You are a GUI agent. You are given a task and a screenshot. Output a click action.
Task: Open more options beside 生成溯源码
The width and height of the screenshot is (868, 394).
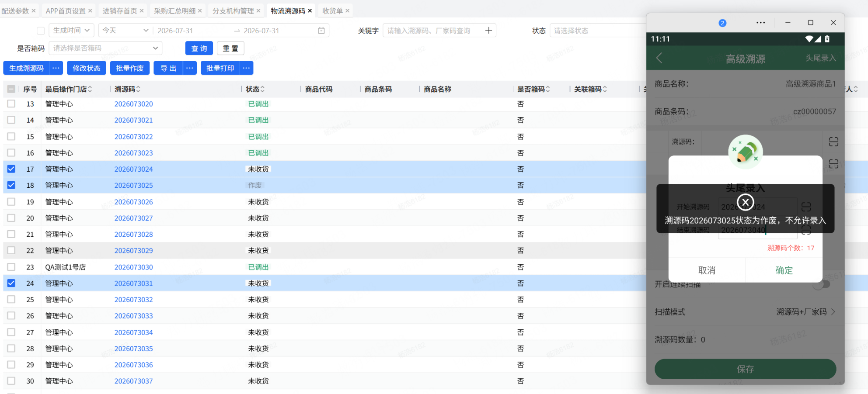pyautogui.click(x=56, y=68)
